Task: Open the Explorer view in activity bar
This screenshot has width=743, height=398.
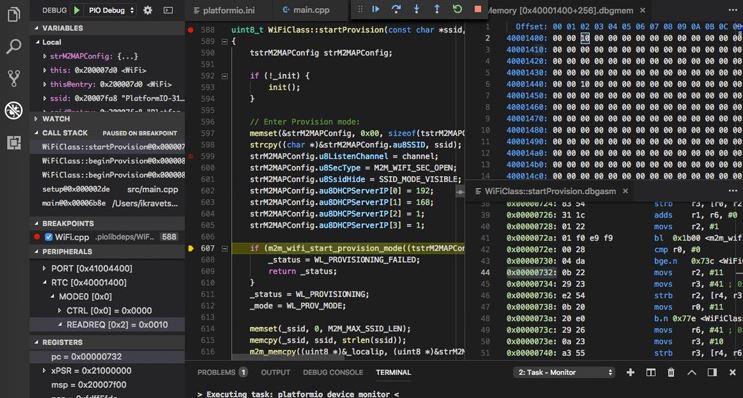Action: click(x=14, y=15)
